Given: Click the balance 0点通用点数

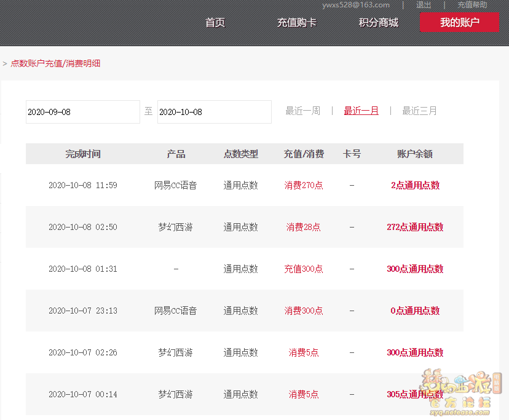Looking at the screenshot, I should click(415, 311).
